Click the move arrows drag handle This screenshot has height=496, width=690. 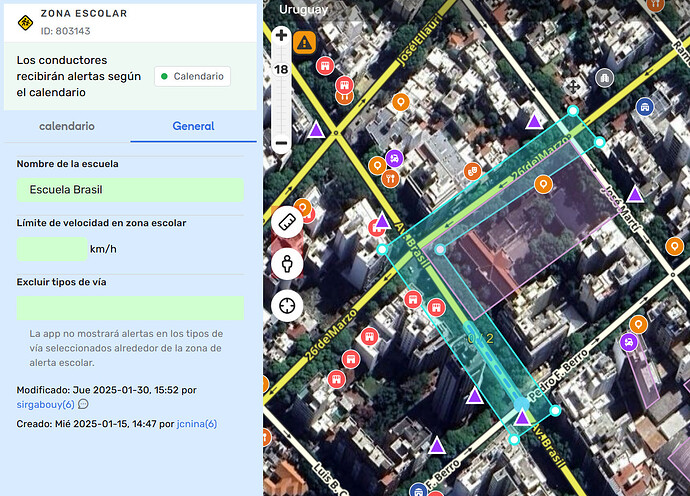(x=574, y=87)
